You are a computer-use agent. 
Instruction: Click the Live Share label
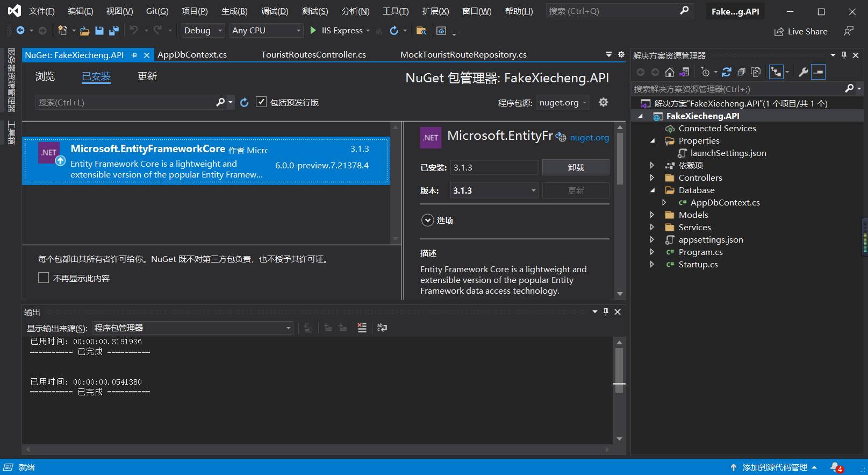point(807,32)
